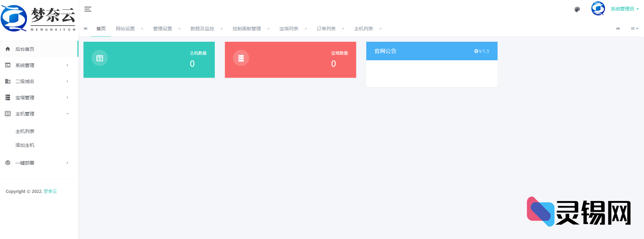Expand the 二级域名 sidebar menu
The width and height of the screenshot is (644, 239).
37,81
